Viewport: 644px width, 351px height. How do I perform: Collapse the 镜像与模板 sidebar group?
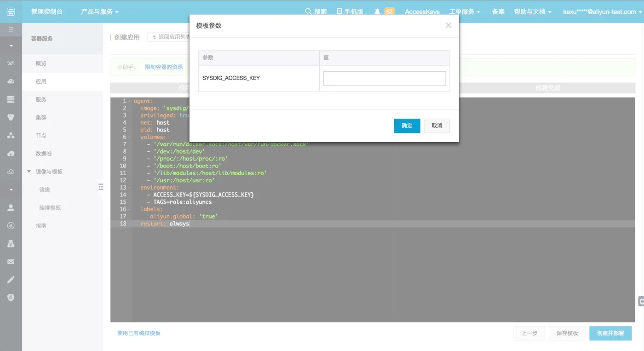point(29,172)
